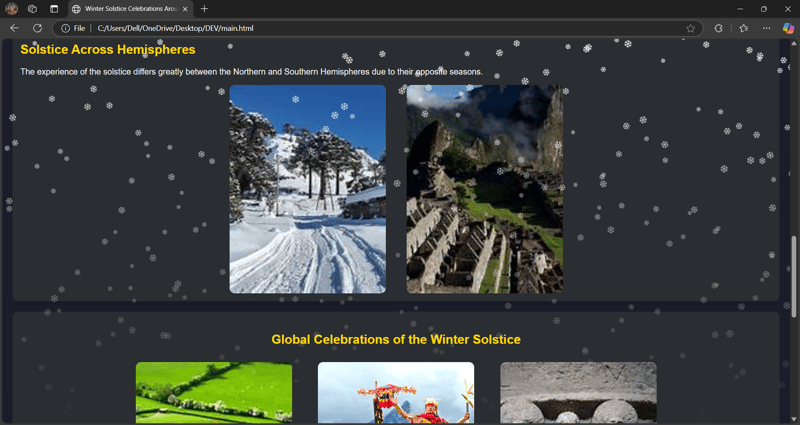This screenshot has height=425, width=800.
Task: Click the snowy road winter photo
Action: (x=308, y=189)
